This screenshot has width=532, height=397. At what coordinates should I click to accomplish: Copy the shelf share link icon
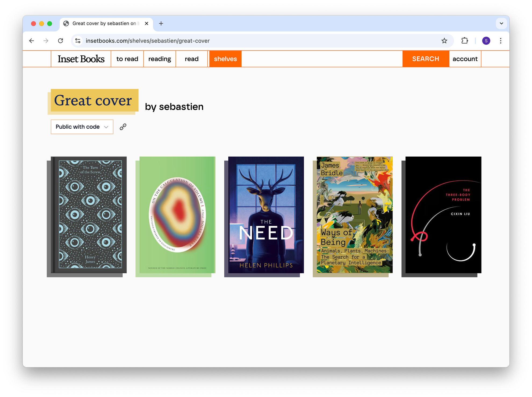click(123, 127)
